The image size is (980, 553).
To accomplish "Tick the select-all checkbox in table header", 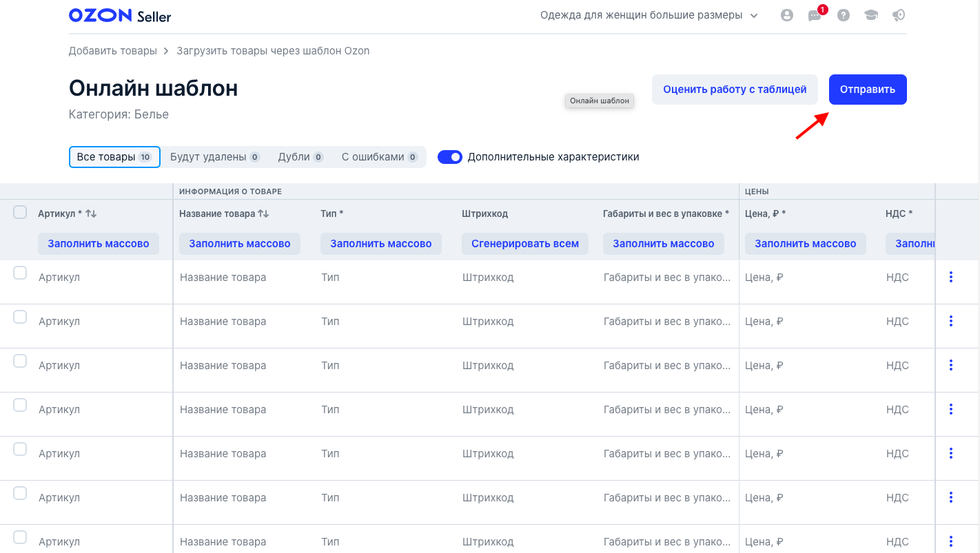I will [x=20, y=212].
